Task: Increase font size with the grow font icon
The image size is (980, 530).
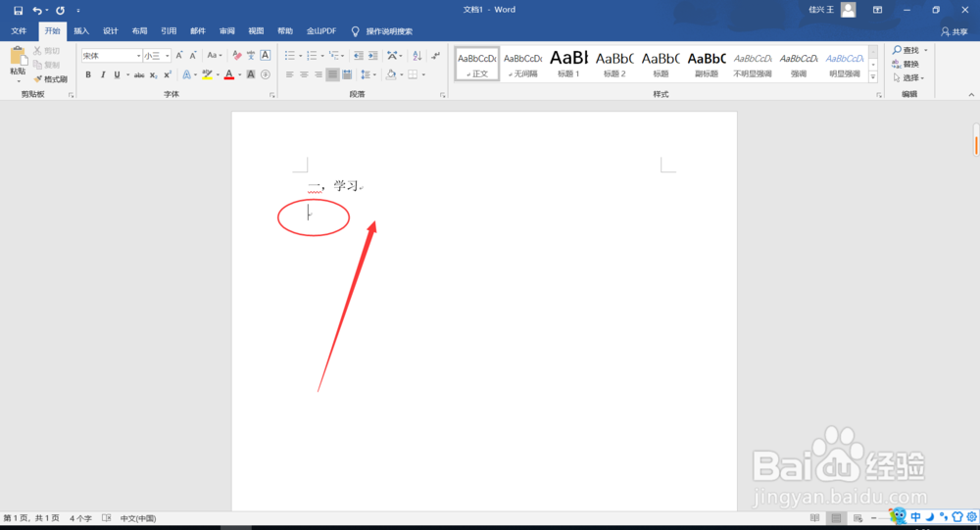Action: click(179, 56)
